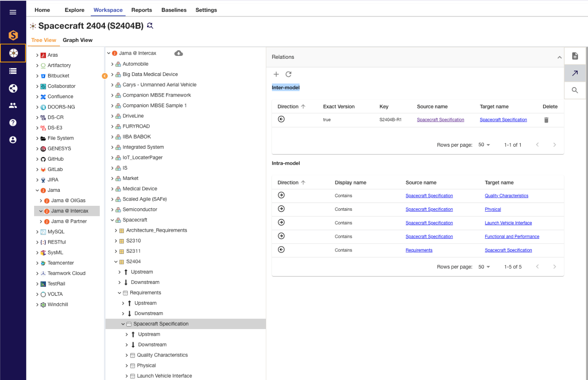Select Architecture_Requirements item
The height and width of the screenshot is (380, 588).
click(x=157, y=230)
